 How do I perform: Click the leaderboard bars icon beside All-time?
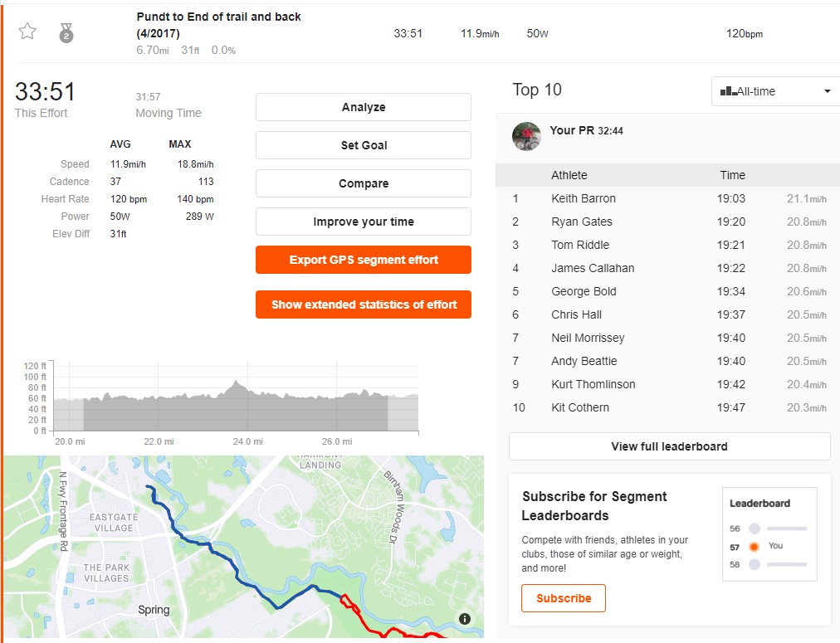click(x=728, y=91)
